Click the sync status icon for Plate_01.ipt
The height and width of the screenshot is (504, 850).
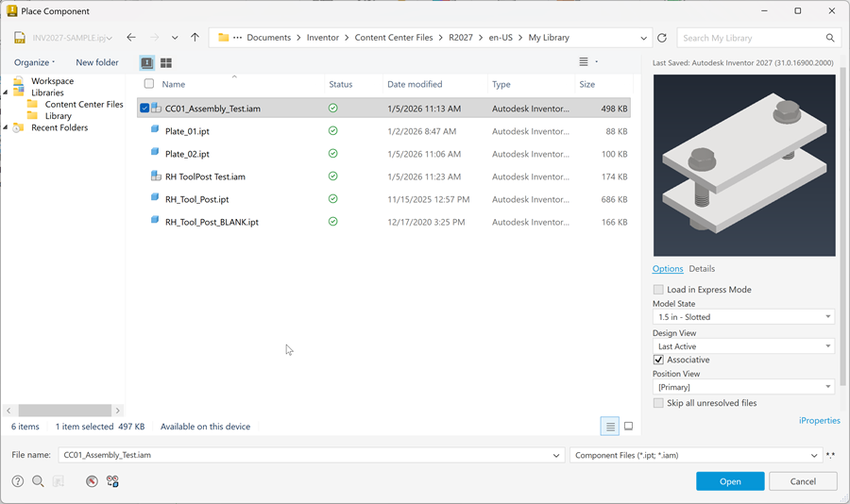(332, 130)
